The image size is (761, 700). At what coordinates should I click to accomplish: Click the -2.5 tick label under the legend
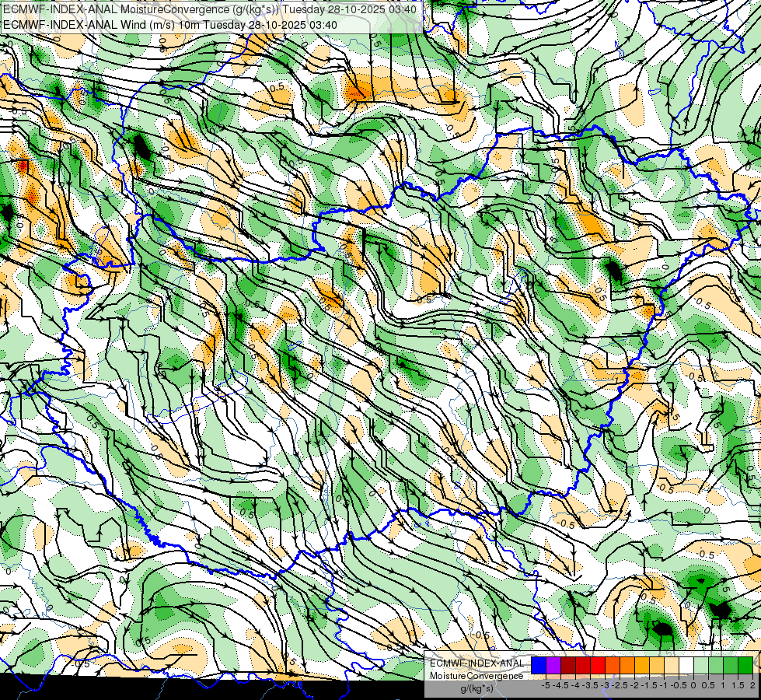click(620, 685)
